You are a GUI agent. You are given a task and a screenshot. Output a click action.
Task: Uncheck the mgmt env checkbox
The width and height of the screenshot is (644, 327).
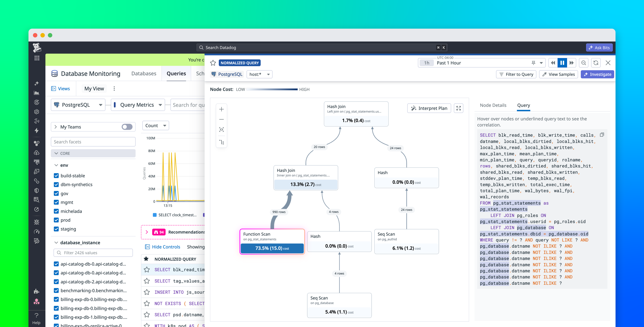tap(56, 202)
